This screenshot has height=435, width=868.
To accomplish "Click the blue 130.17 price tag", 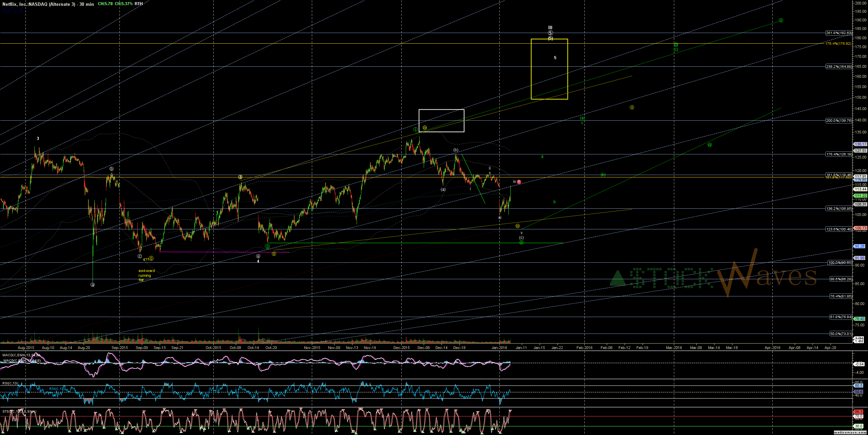I will click(x=860, y=144).
